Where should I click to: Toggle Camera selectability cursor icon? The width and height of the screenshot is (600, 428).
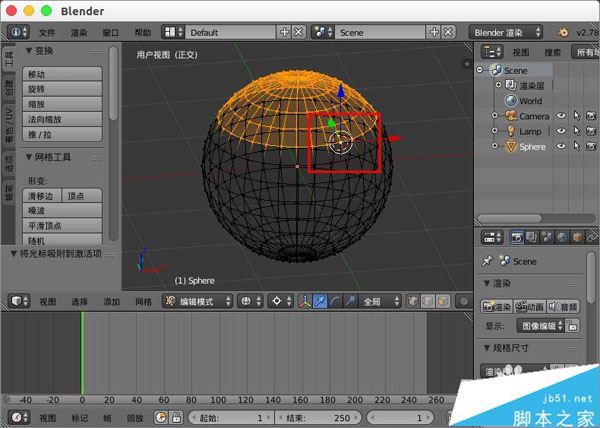[577, 116]
